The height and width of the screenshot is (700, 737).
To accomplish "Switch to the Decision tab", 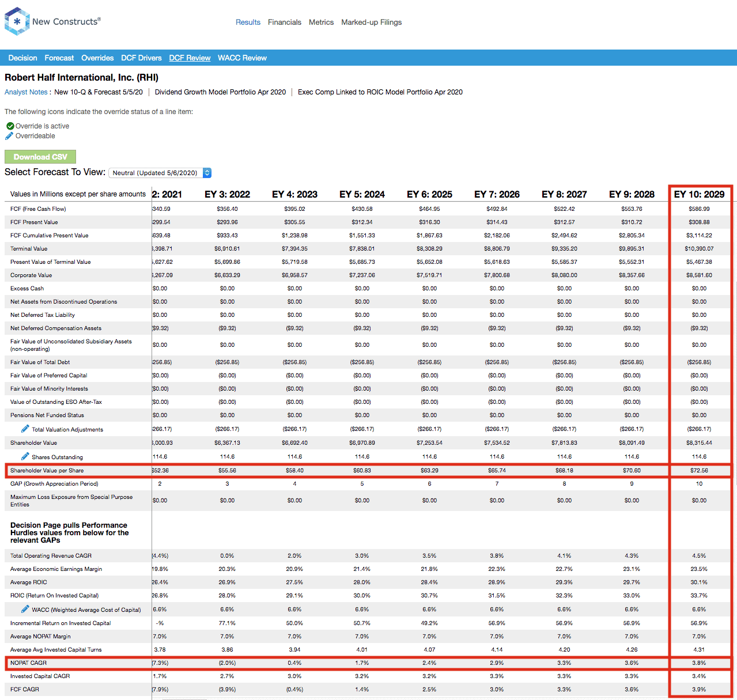I will pos(22,58).
